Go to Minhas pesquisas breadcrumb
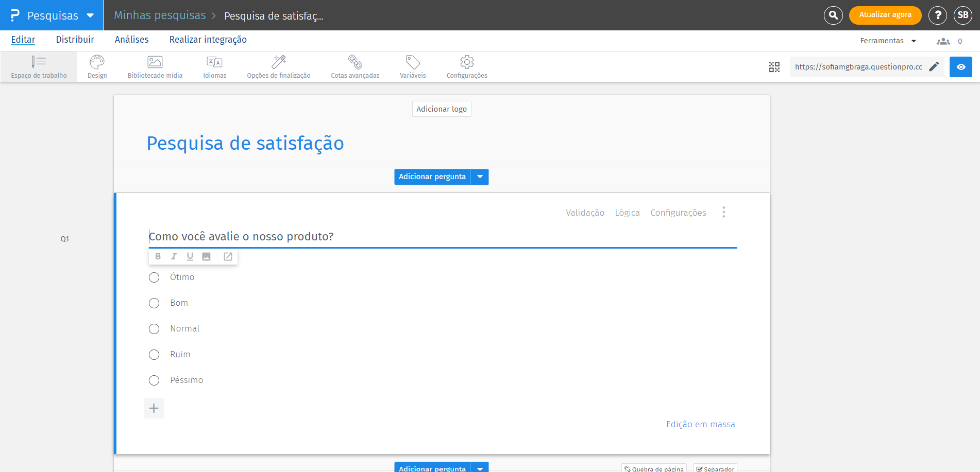 click(x=160, y=15)
